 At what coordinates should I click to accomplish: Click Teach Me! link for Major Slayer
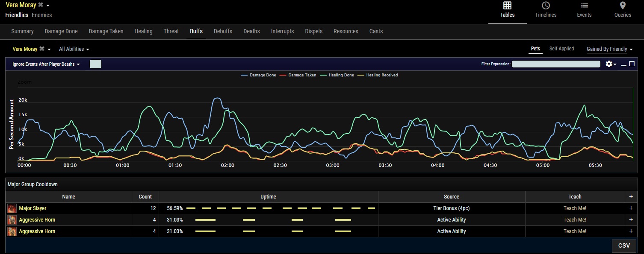575,208
